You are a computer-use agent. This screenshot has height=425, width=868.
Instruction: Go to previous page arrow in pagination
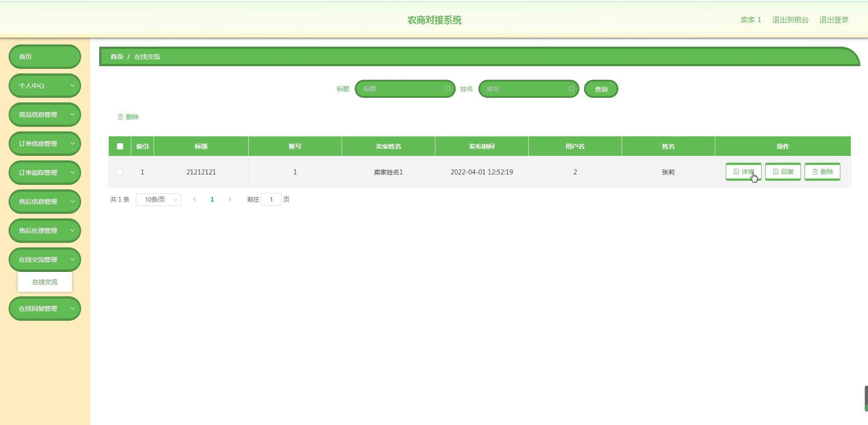click(194, 199)
